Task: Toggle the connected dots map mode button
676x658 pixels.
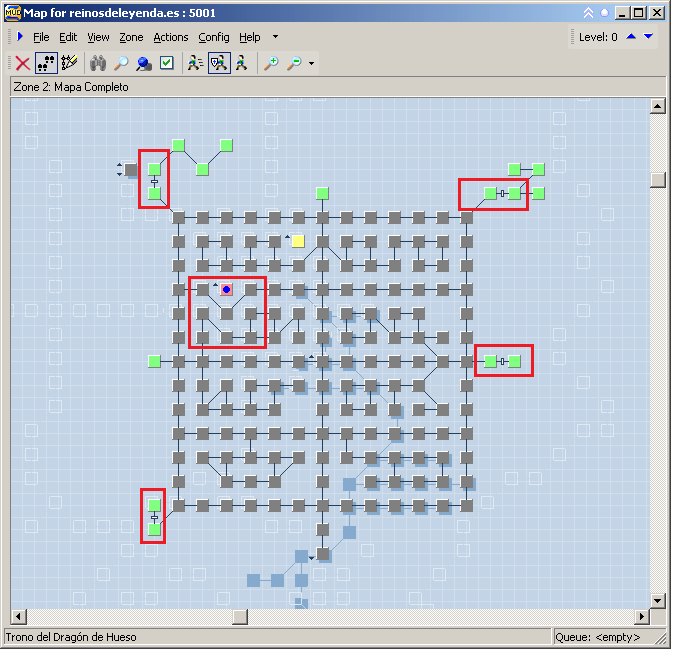Action: point(46,63)
